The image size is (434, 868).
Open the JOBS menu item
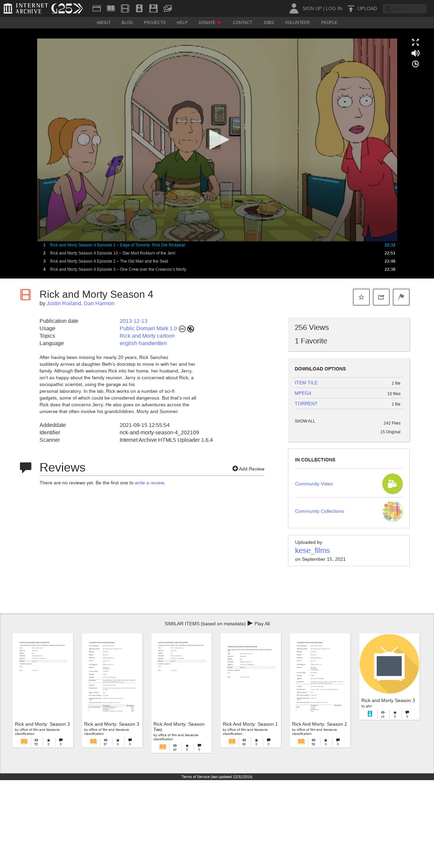click(268, 23)
